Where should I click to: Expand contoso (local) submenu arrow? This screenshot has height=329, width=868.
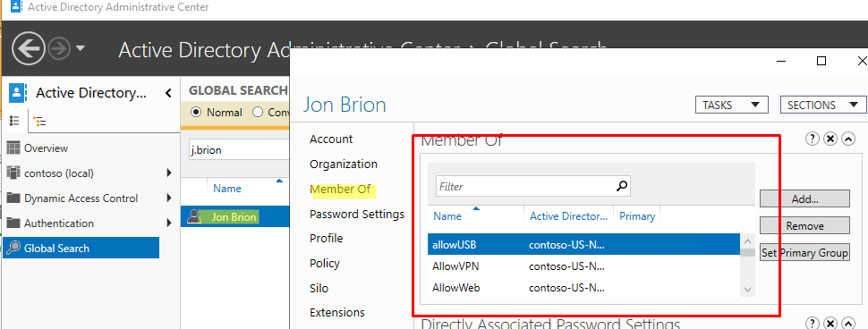point(169,173)
